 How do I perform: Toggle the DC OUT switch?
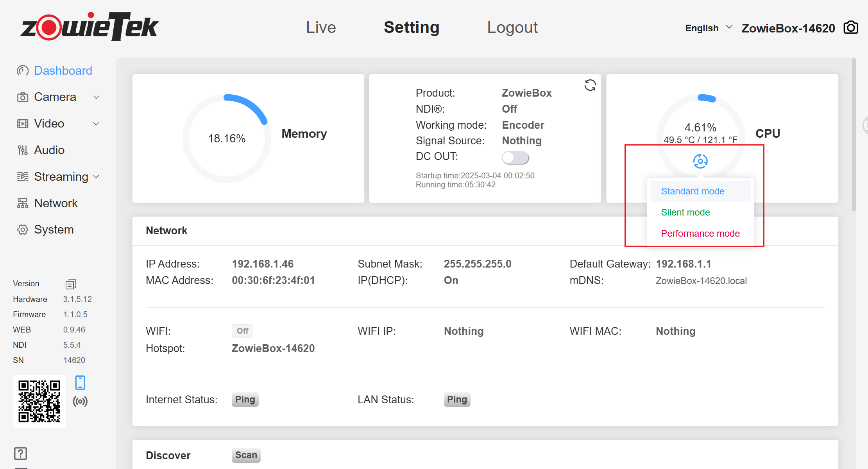tap(515, 158)
